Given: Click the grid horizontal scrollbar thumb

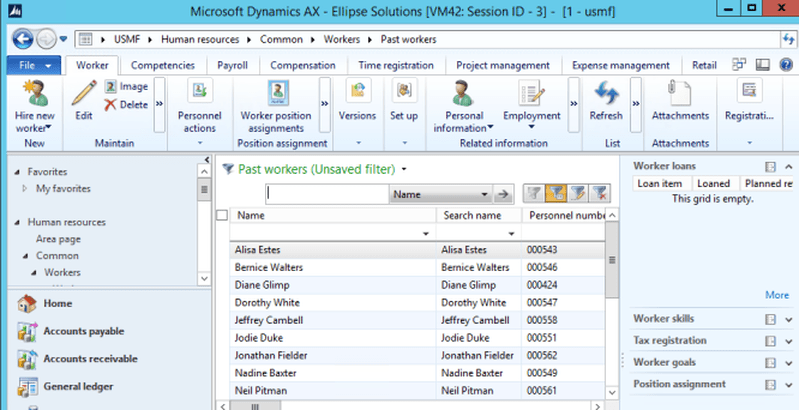Looking at the screenshot, I should tap(256, 406).
